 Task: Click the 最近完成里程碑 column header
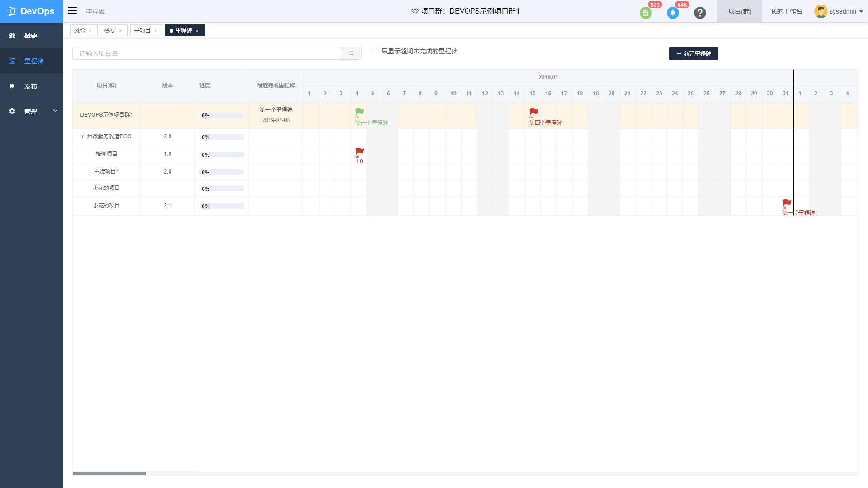pyautogui.click(x=276, y=85)
